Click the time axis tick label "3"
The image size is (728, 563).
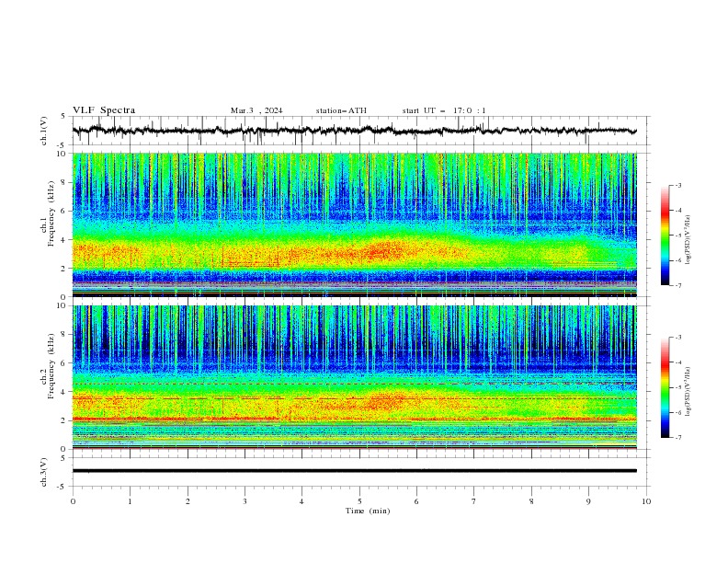coord(245,501)
